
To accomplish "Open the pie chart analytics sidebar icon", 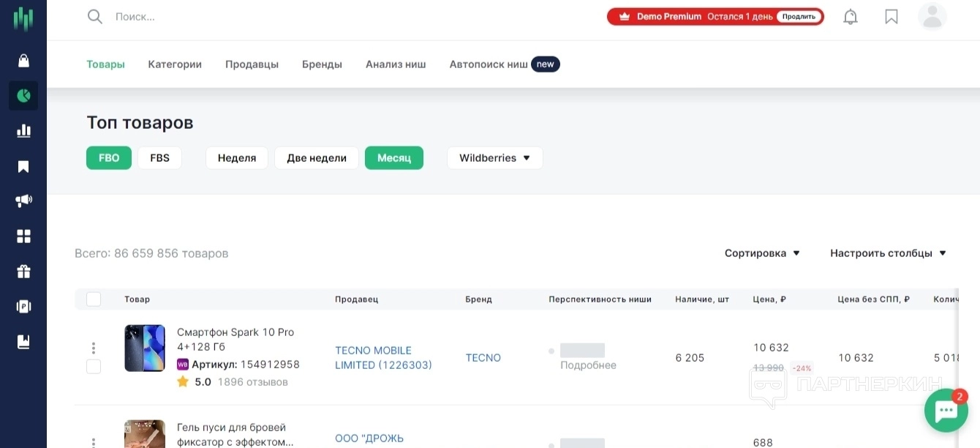I will 23,95.
